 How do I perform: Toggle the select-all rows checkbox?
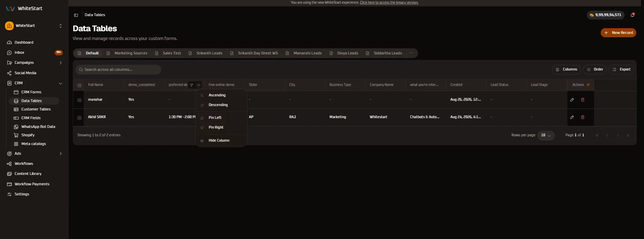click(79, 85)
